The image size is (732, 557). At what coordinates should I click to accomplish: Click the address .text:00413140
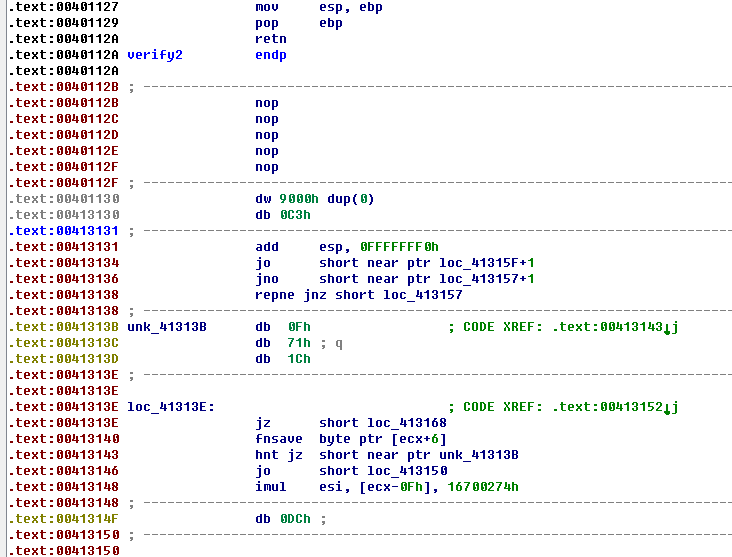point(64,439)
